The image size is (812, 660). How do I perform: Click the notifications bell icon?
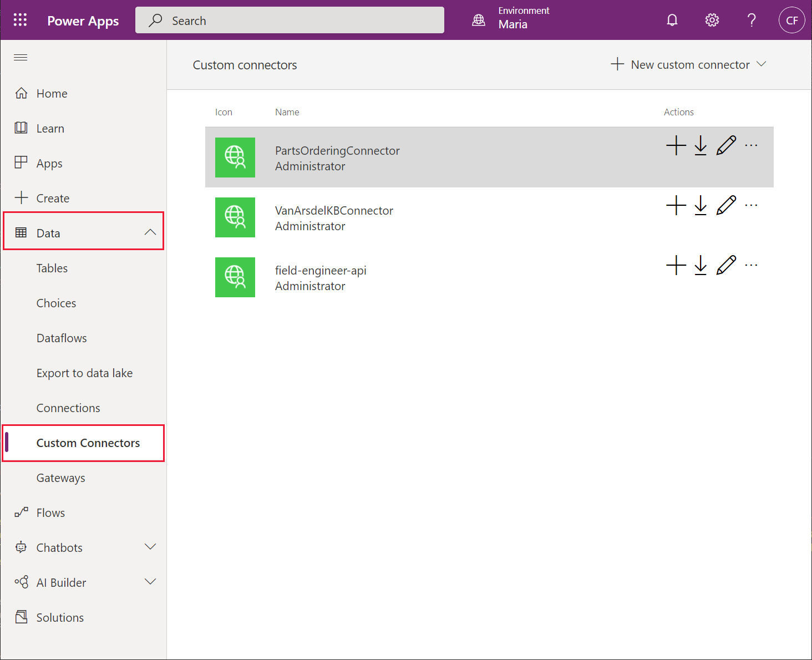pyautogui.click(x=672, y=20)
